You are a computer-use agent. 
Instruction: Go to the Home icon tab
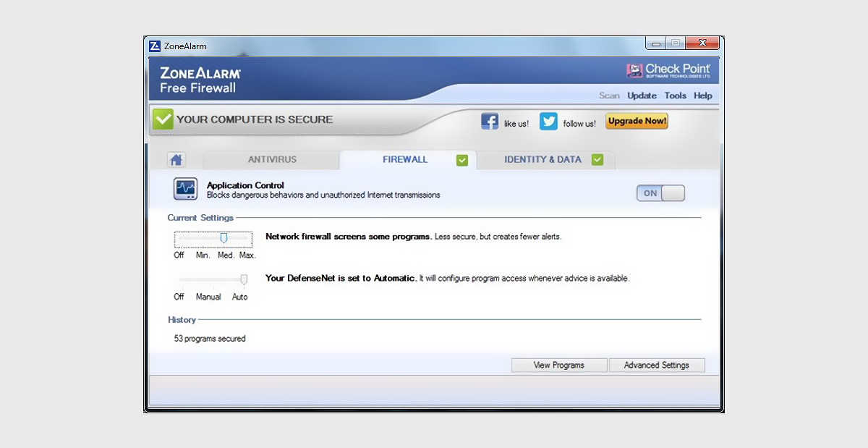[176, 160]
